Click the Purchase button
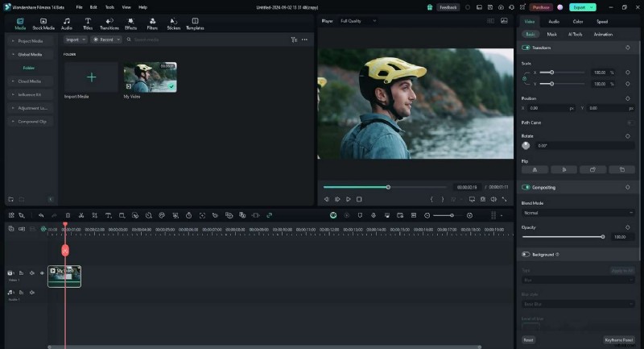 (x=541, y=7)
